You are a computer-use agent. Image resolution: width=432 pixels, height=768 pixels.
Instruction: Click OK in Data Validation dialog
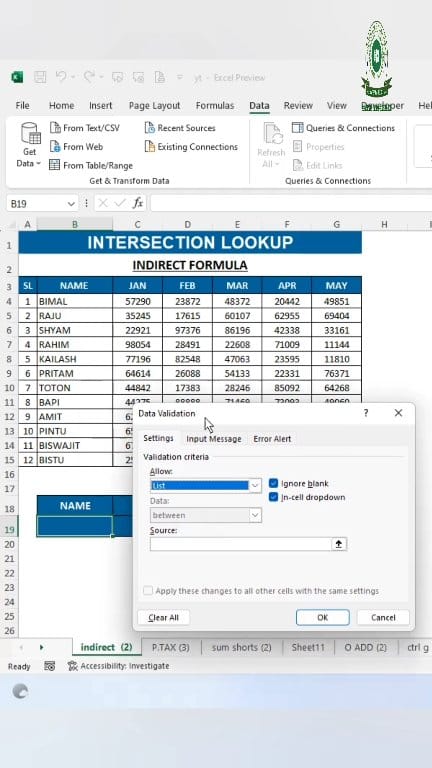click(x=323, y=617)
